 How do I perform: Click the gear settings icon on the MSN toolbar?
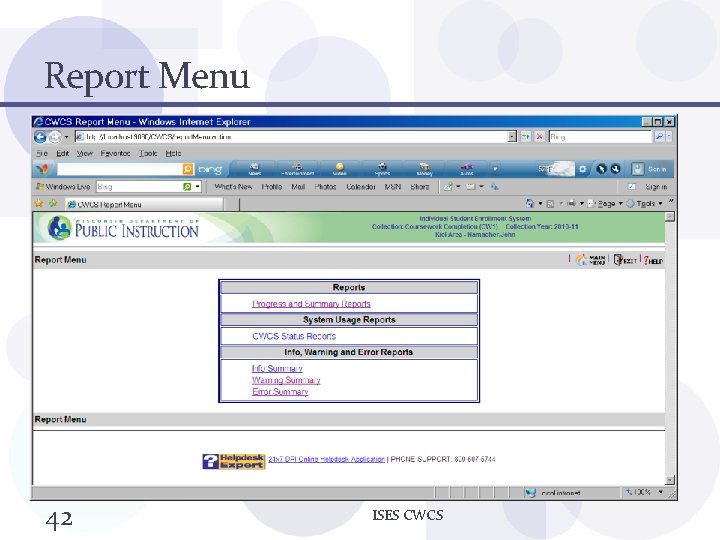coord(582,169)
